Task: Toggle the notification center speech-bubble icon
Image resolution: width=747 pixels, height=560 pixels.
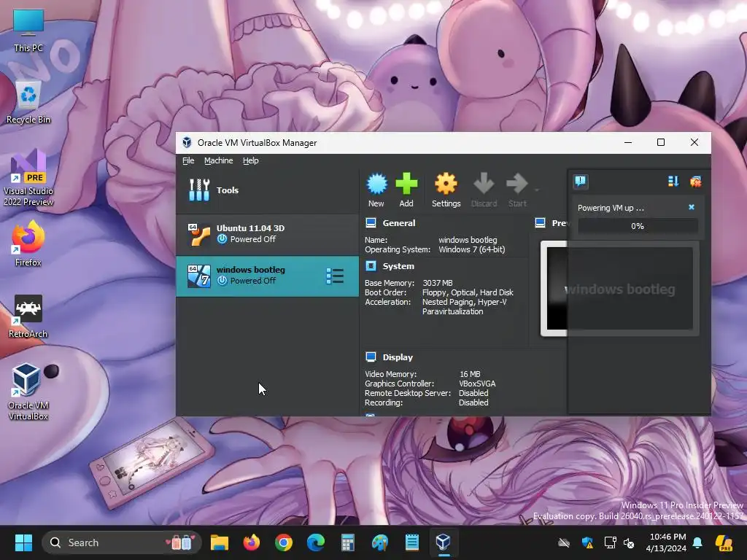Action: pos(580,182)
